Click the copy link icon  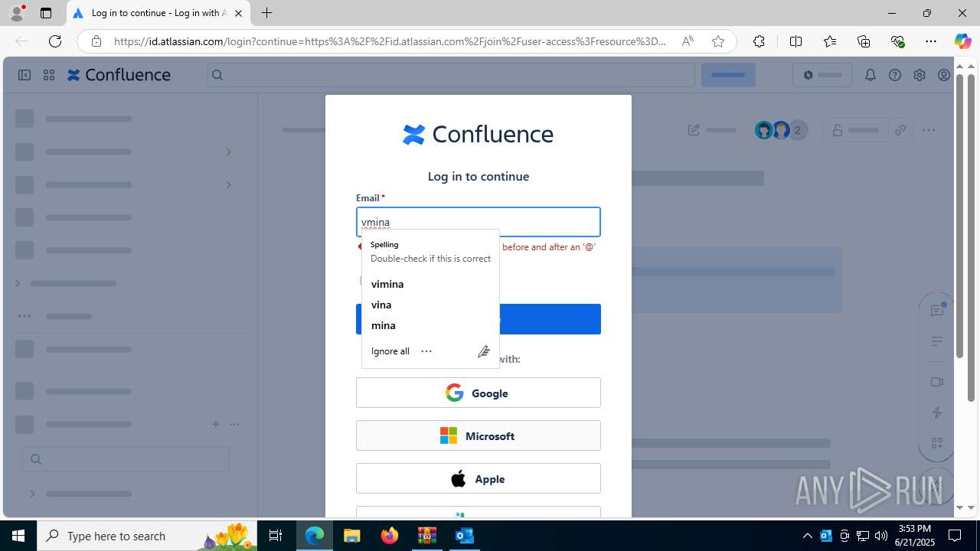coord(900,130)
